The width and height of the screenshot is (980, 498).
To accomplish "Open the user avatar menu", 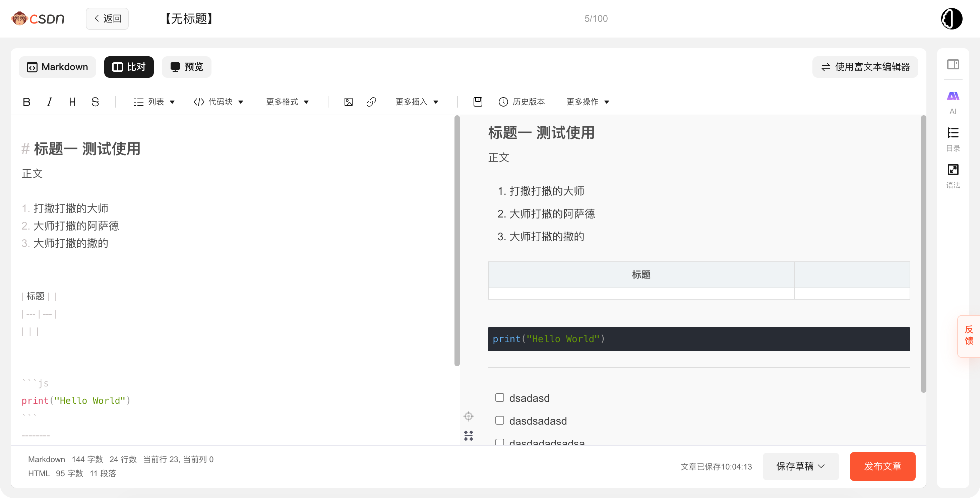I will (x=952, y=18).
